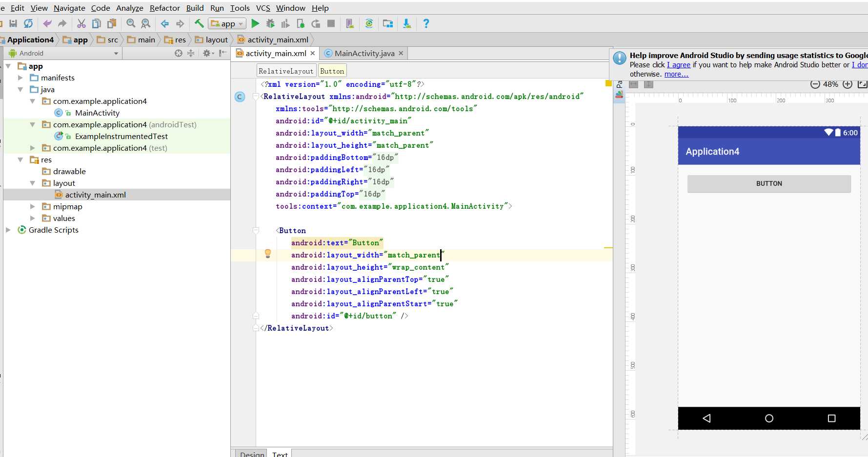Collapse com.example.application4 androidTest package
The width and height of the screenshot is (868, 457).
coord(33,124)
